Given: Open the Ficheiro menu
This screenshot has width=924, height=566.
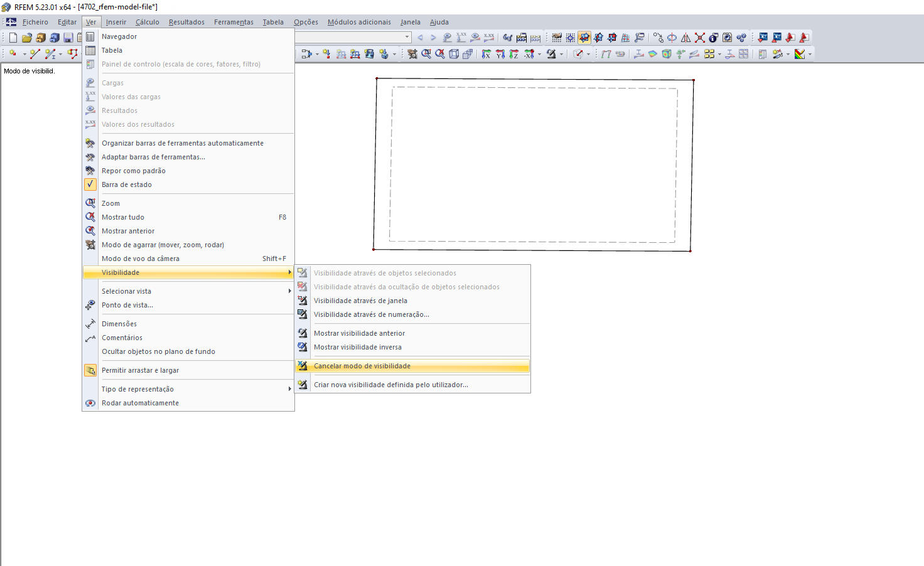Looking at the screenshot, I should click(35, 22).
